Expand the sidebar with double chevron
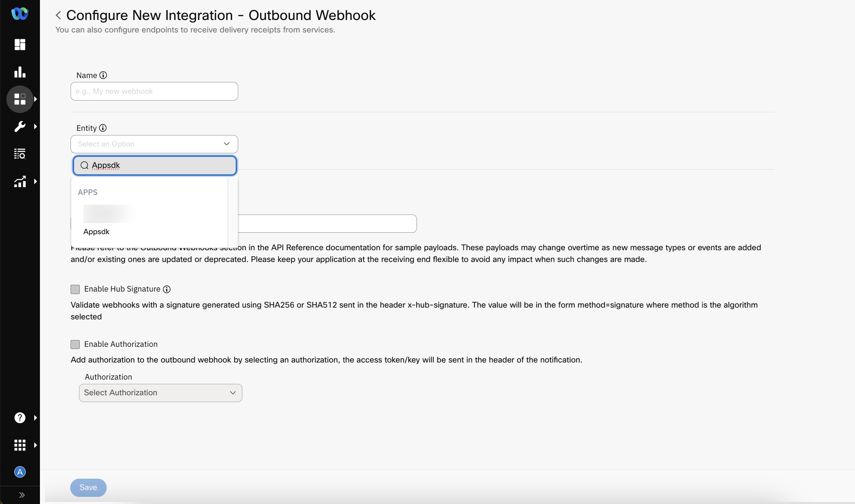The height and width of the screenshot is (504, 855). coord(22,495)
